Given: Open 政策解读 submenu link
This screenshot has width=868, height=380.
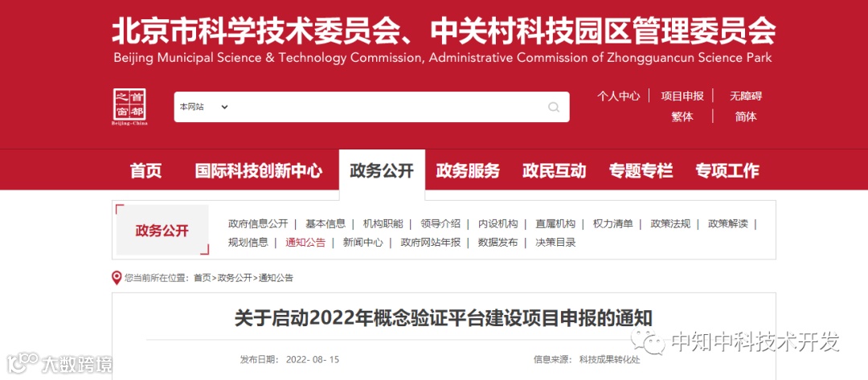Looking at the screenshot, I should [x=728, y=224].
